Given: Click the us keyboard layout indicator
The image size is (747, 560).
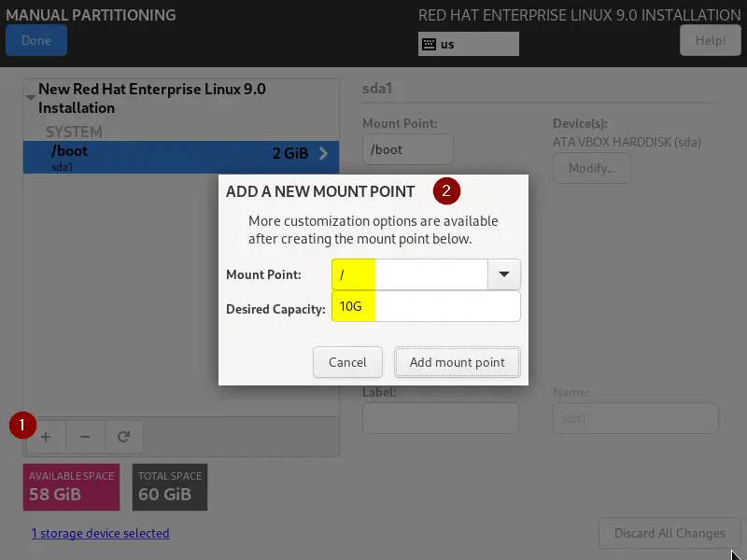Looking at the screenshot, I should 469,44.
